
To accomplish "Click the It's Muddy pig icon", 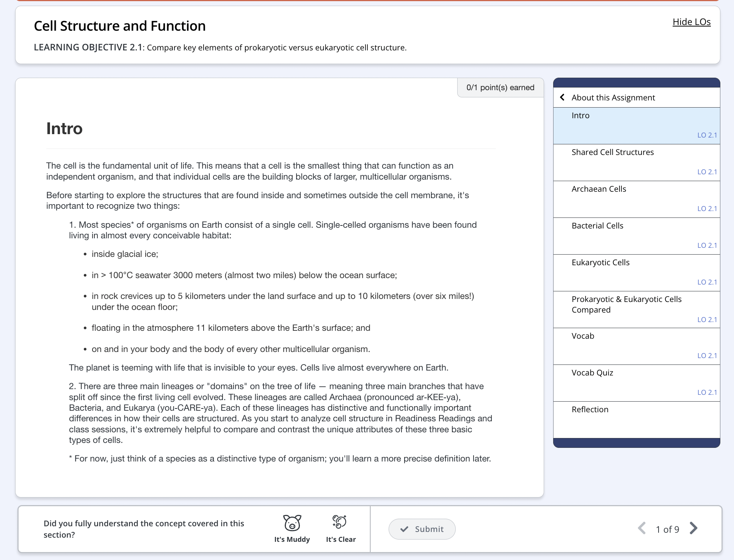I will (292, 523).
